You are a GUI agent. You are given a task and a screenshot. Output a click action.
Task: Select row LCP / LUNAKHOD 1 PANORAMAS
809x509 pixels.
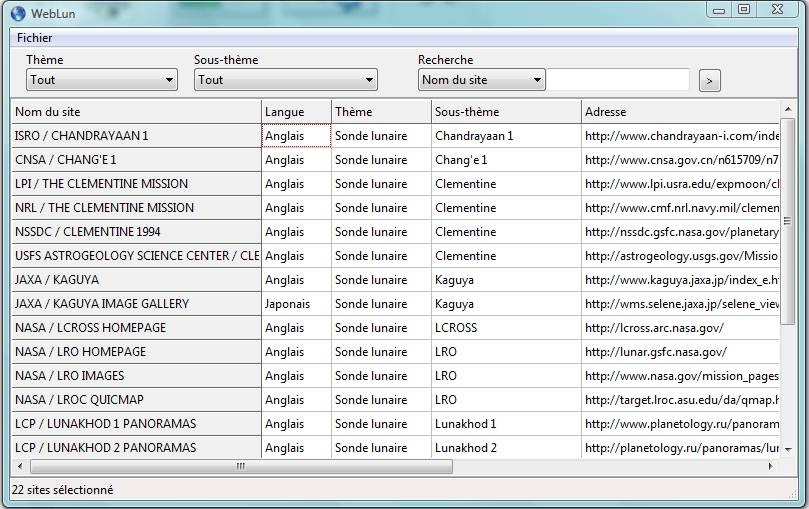coord(136,423)
